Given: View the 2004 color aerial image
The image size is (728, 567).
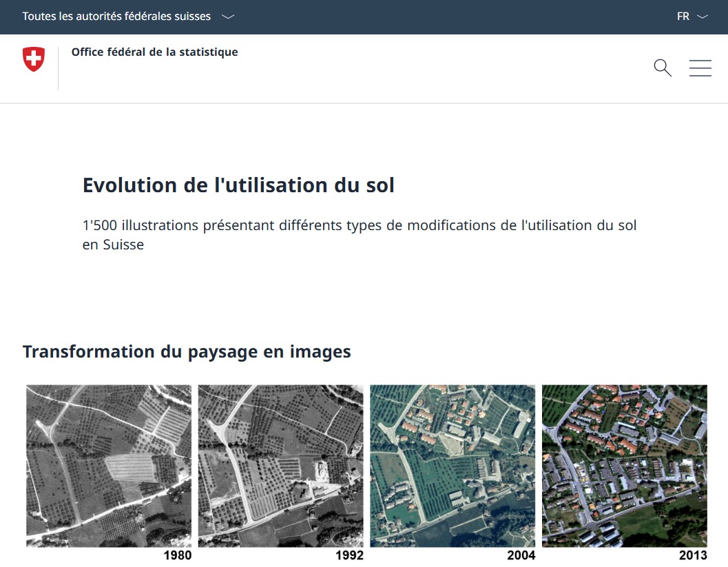Looking at the screenshot, I should click(x=453, y=466).
